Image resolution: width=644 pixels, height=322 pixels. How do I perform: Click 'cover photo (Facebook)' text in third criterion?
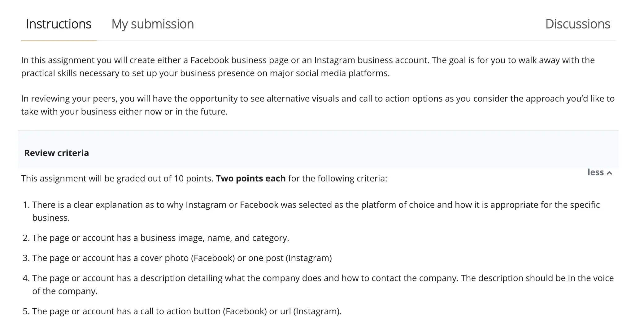click(187, 258)
